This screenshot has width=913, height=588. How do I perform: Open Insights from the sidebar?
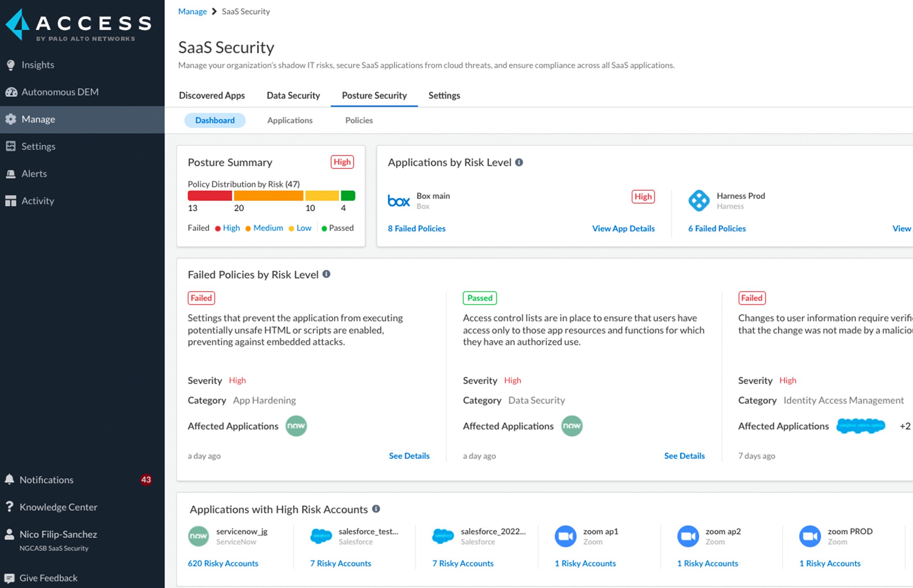pyautogui.click(x=38, y=65)
